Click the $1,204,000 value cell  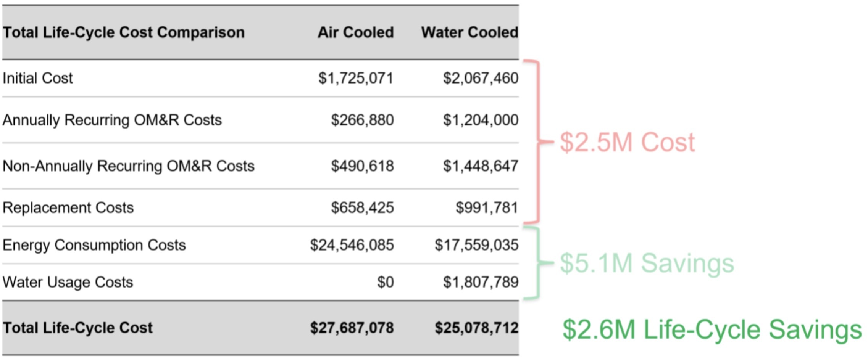(x=480, y=121)
